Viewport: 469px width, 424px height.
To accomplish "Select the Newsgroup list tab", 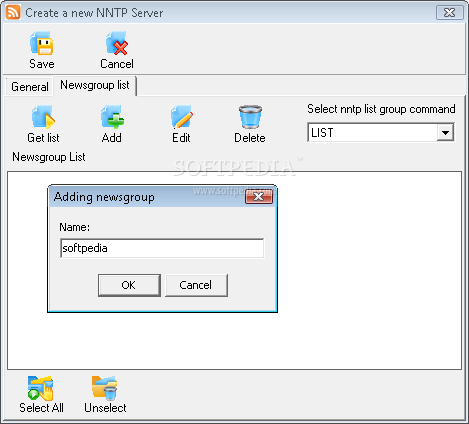I will tap(95, 85).
